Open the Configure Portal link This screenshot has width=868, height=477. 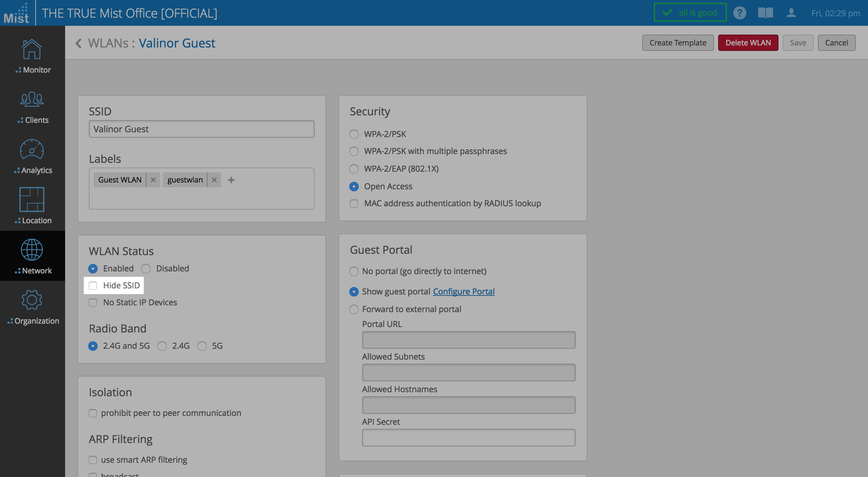click(x=463, y=291)
